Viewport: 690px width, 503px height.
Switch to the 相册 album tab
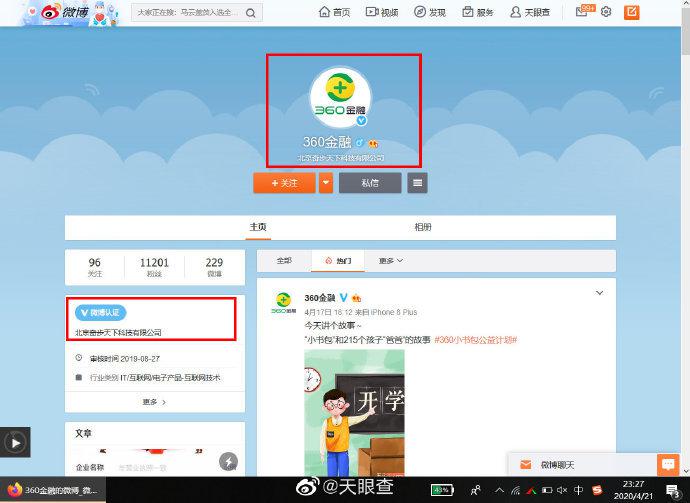423,227
